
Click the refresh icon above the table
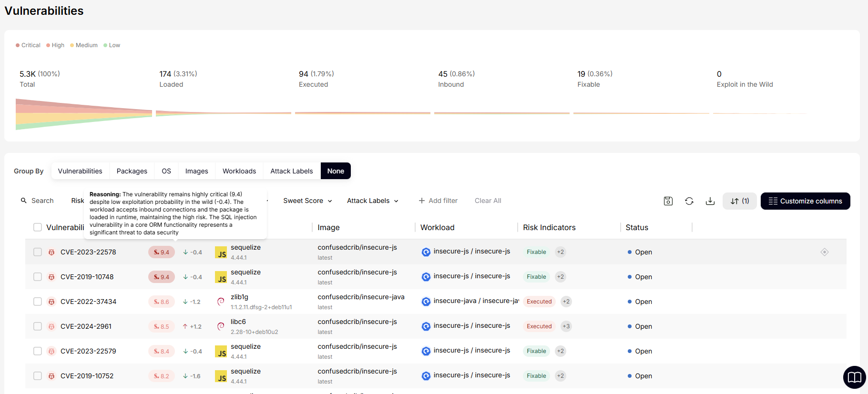click(689, 201)
